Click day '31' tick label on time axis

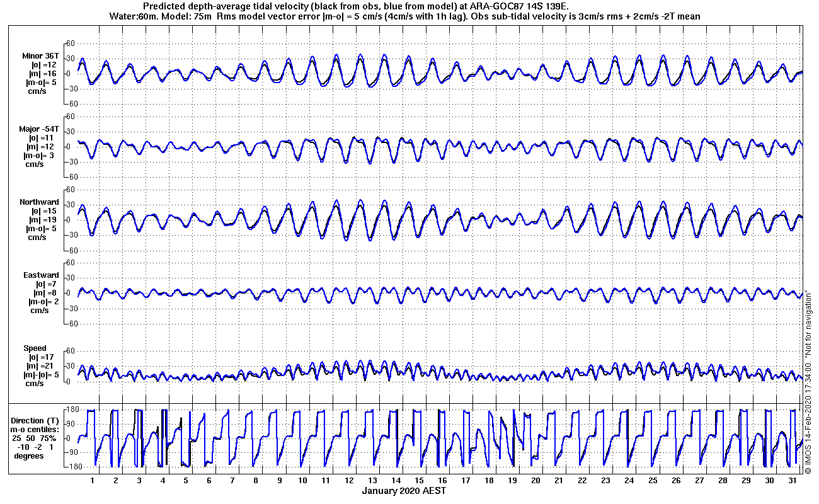click(793, 481)
